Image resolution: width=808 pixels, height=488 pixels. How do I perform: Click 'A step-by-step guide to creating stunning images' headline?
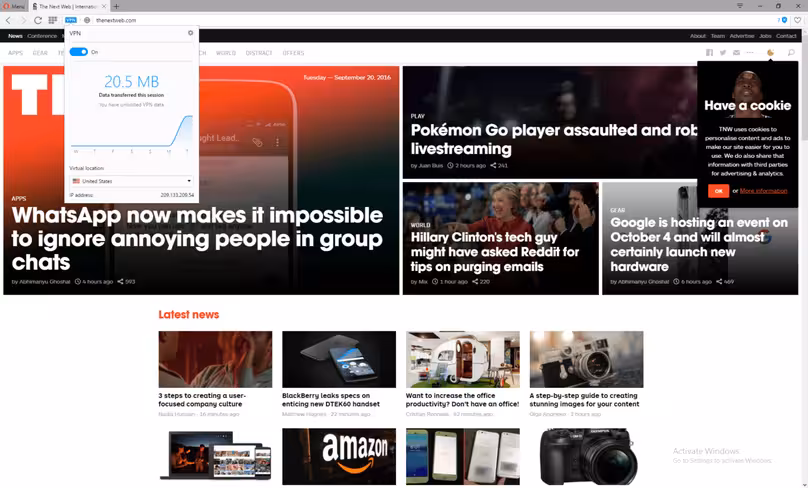[584, 400]
